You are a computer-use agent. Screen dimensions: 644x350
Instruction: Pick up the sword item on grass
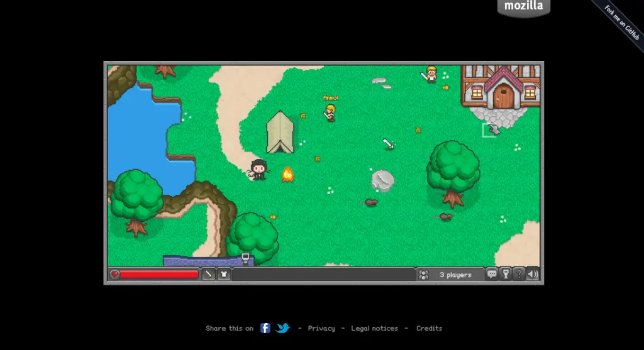(389, 144)
